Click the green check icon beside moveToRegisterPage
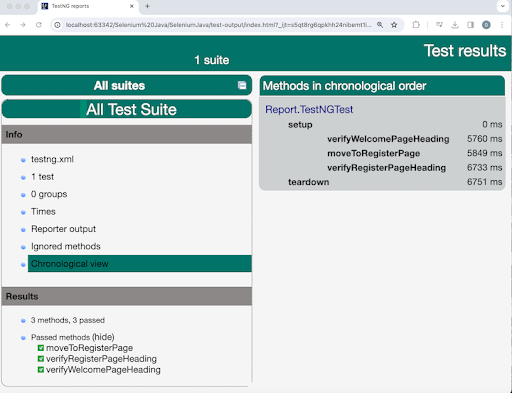 tap(41, 348)
